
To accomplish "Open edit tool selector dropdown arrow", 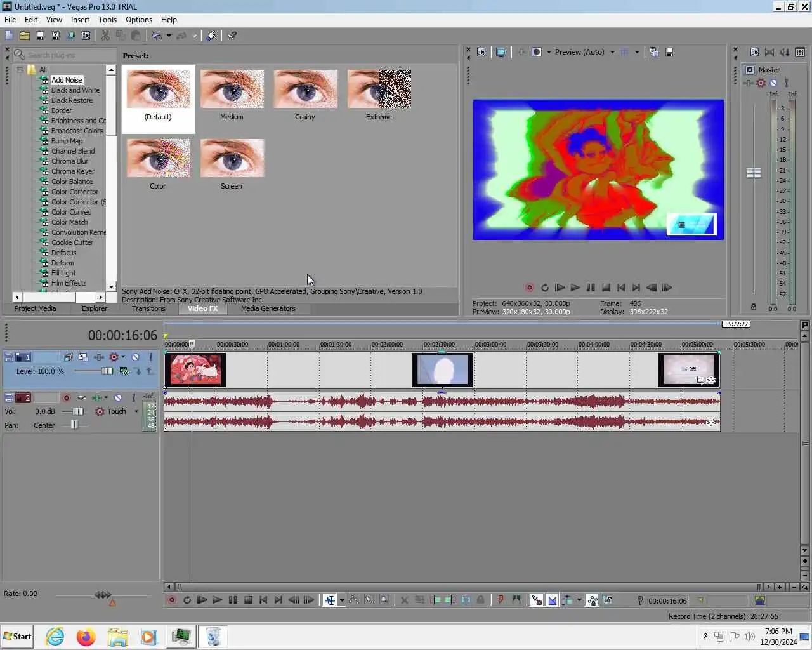I will (342, 600).
